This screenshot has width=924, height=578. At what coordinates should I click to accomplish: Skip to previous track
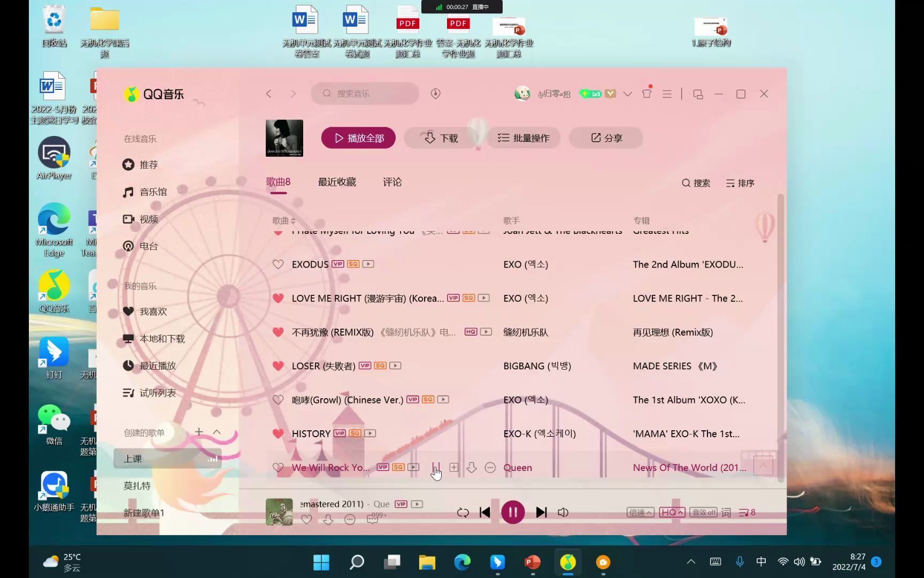485,513
